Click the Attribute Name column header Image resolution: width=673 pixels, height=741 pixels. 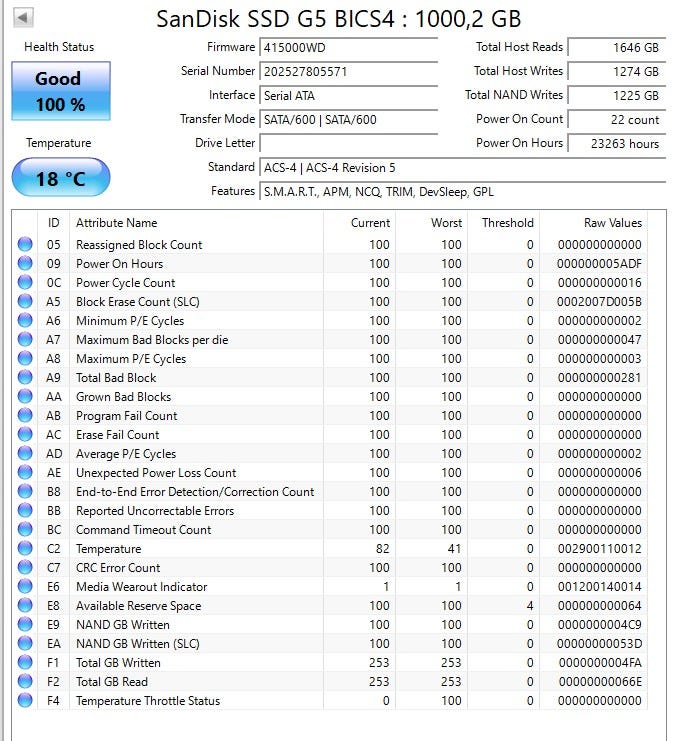pos(196,223)
